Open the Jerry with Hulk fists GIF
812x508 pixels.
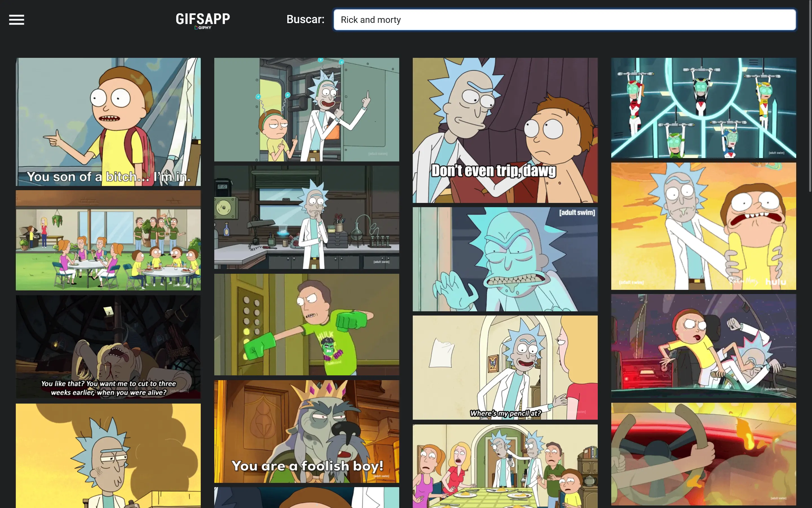pyautogui.click(x=307, y=324)
